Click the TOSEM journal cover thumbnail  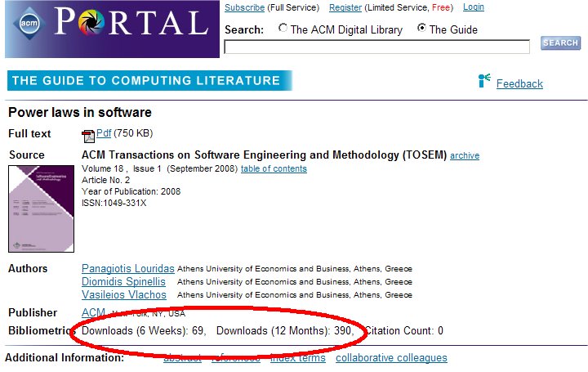(42, 208)
